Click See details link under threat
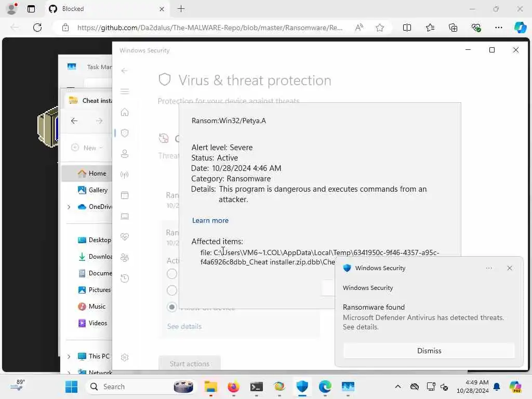Viewport: 532px width, 399px height. pyautogui.click(x=184, y=326)
